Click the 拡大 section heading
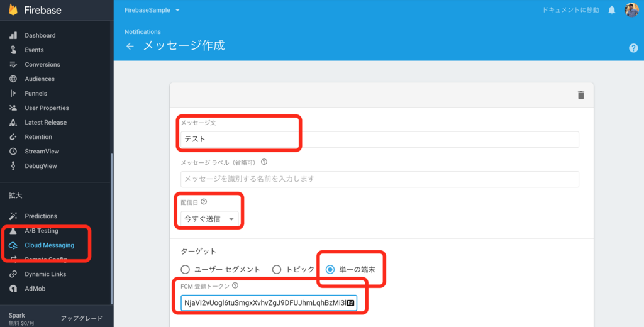Viewport: 644px width, 327px height. point(16,196)
